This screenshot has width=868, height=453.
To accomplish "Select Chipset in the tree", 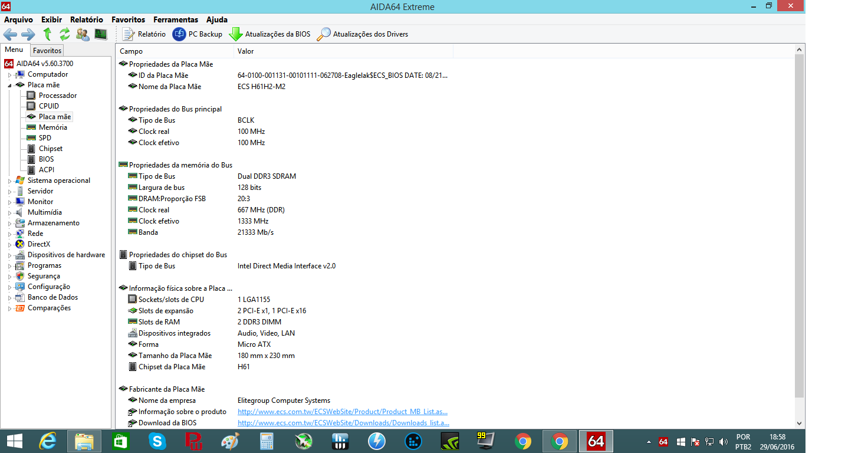I will 51,149.
